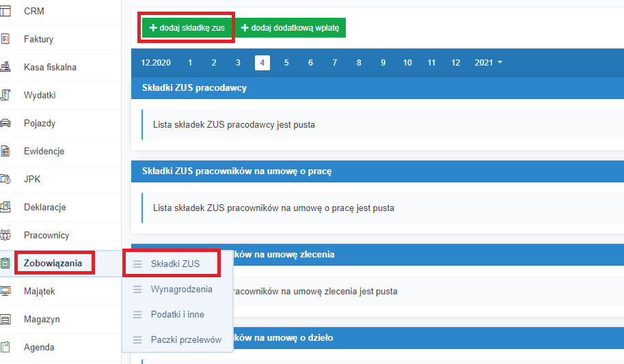
Task: Click the hamburger icon beside Wynagrodzenia
Action: coord(137,290)
